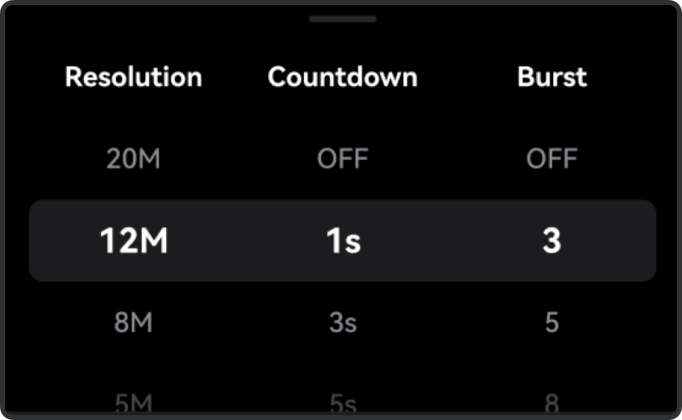
Task: Select 20M resolution option
Action: [x=134, y=159]
